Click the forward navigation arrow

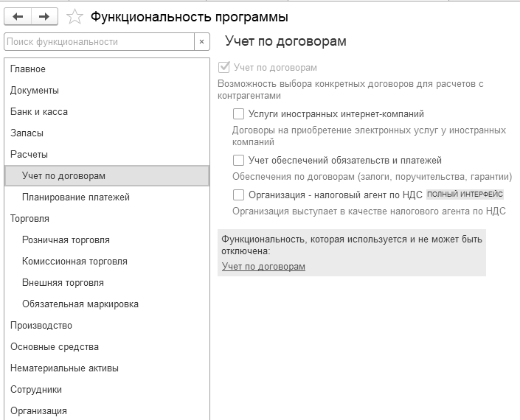pyautogui.click(x=44, y=15)
